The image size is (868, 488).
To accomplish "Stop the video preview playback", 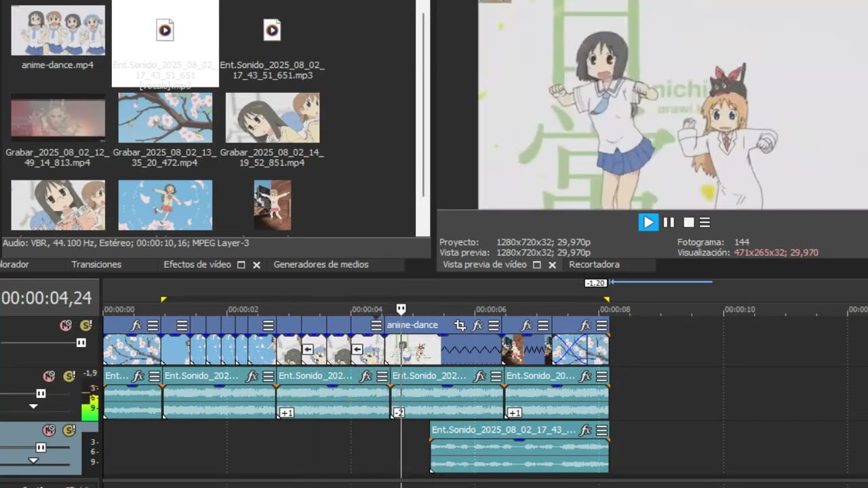I will click(688, 222).
